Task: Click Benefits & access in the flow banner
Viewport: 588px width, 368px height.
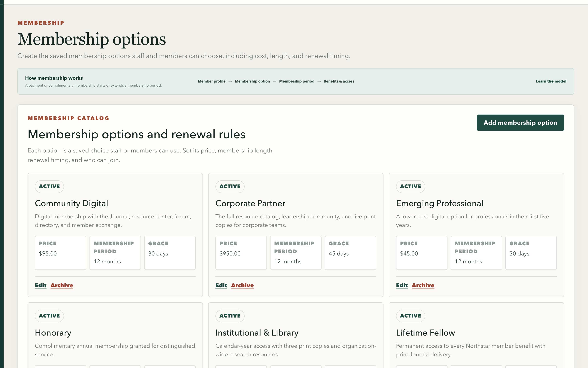Action: pos(339,81)
